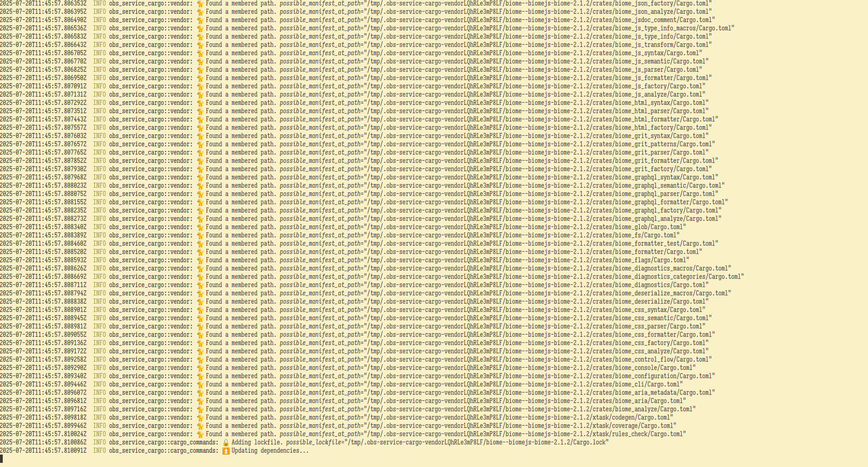Click the path ending "biome_deserialize/Cargo.toml"

pos(536,301)
